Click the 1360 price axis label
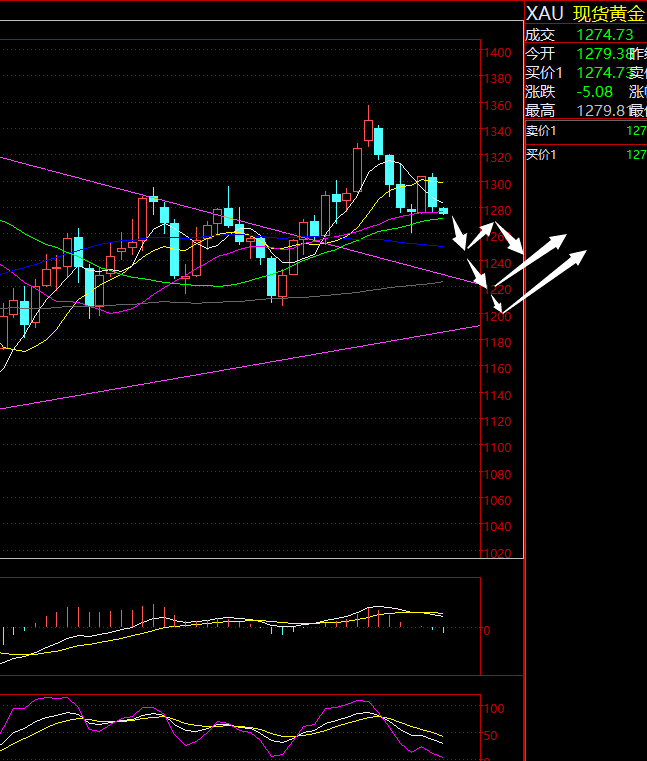Image resolution: width=647 pixels, height=761 pixels. [x=498, y=106]
